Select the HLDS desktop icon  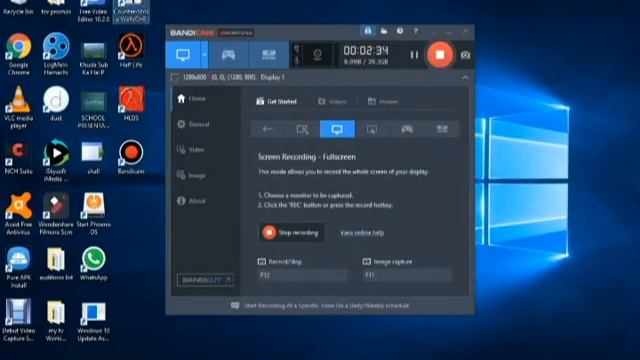point(131,104)
